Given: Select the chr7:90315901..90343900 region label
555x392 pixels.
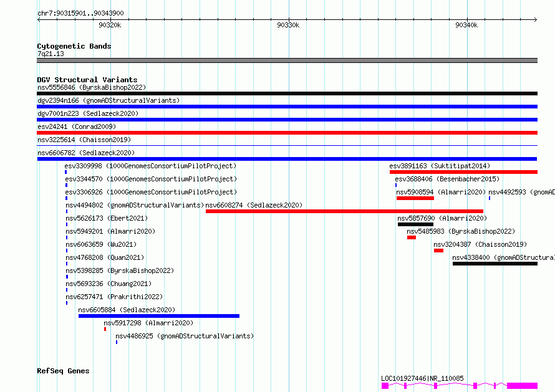Looking at the screenshot, I should 80,14.
